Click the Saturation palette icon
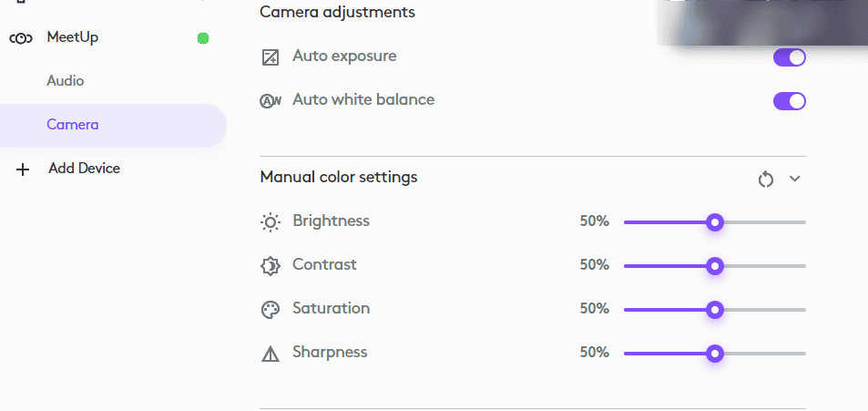Image resolution: width=868 pixels, height=411 pixels. pos(271,310)
